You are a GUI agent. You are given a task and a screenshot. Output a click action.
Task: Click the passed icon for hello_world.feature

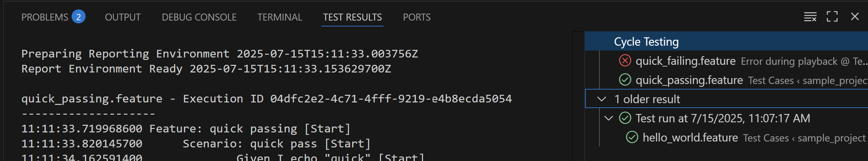tap(632, 137)
